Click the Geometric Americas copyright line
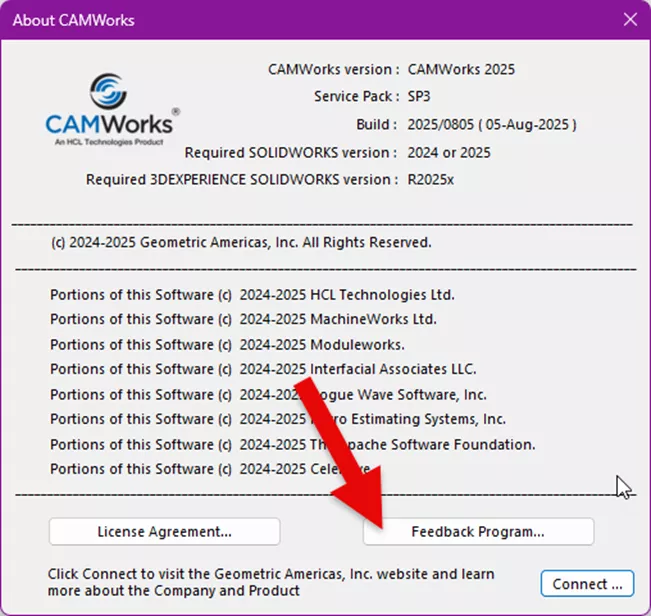The image size is (651, 616). click(x=241, y=242)
